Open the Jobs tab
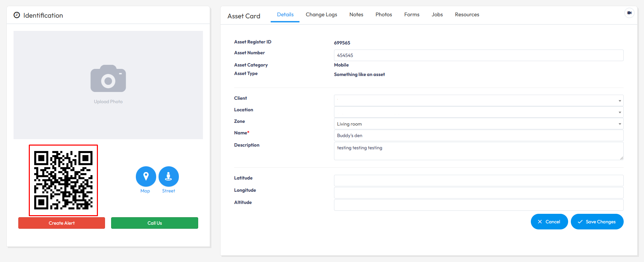This screenshot has height=262, width=644. (437, 15)
